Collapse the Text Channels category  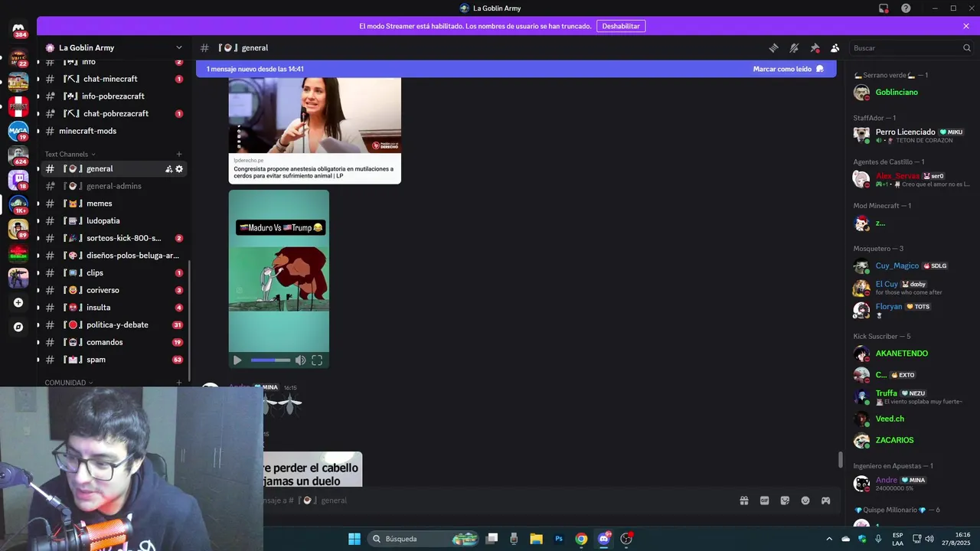70,155
